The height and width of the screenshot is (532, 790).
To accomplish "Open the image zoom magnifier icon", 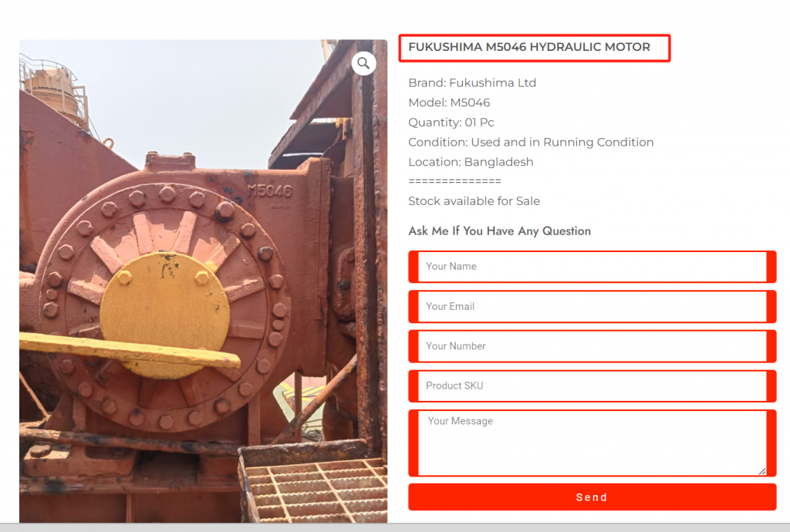I will pyautogui.click(x=363, y=63).
